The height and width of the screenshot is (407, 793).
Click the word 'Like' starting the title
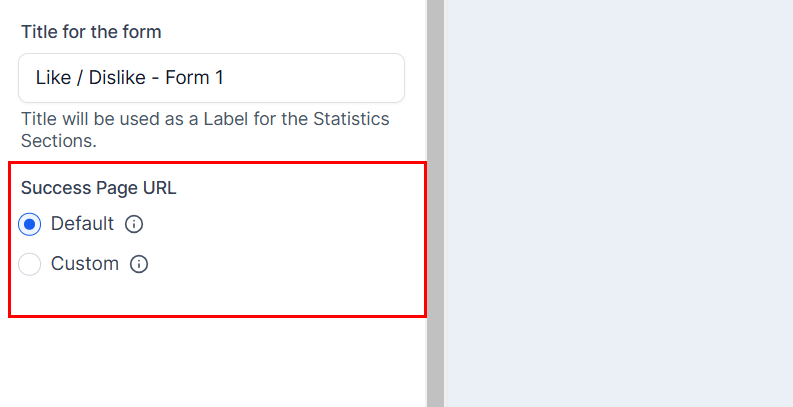(52, 78)
